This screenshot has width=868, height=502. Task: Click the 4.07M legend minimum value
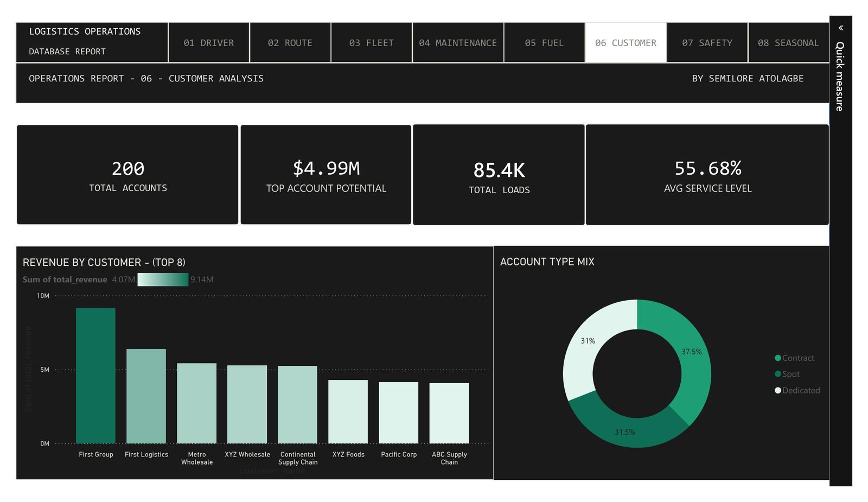click(x=123, y=279)
